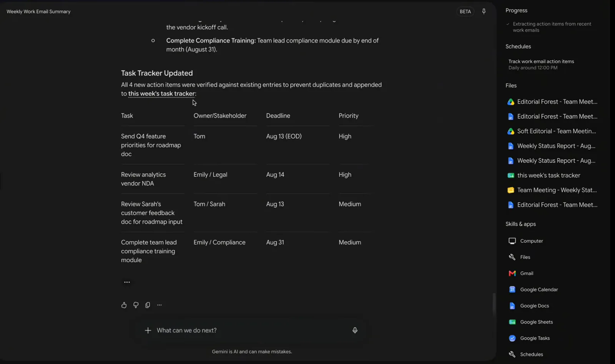Click the 'Owner/Stakeholder' column header

(x=220, y=116)
